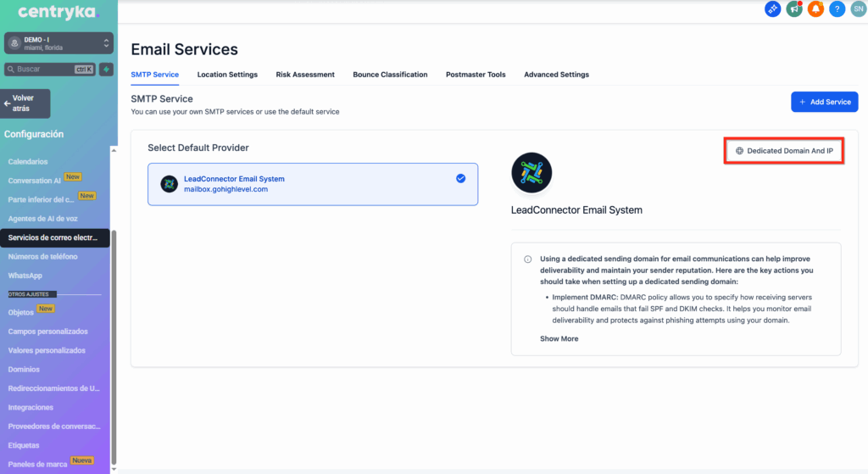Go to the Postmaster Tools tab
Image resolution: width=868 pixels, height=474 pixels.
476,75
